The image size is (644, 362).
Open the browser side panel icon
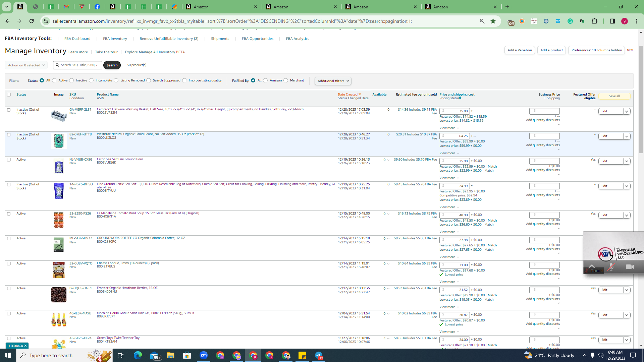[x=612, y=21]
